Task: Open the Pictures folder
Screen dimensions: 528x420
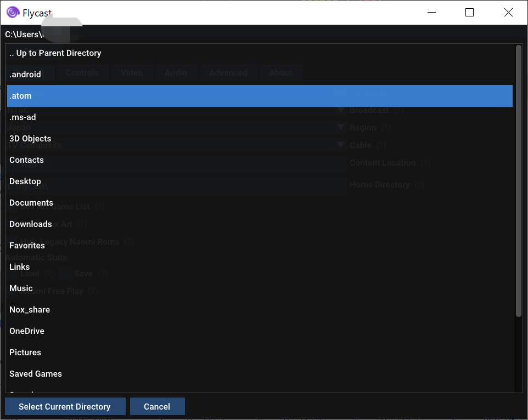Action: pos(260,353)
